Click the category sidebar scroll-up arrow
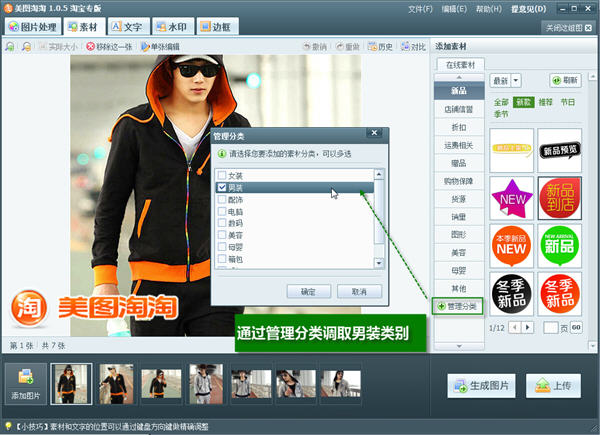The width and height of the screenshot is (600, 435). pos(459,77)
